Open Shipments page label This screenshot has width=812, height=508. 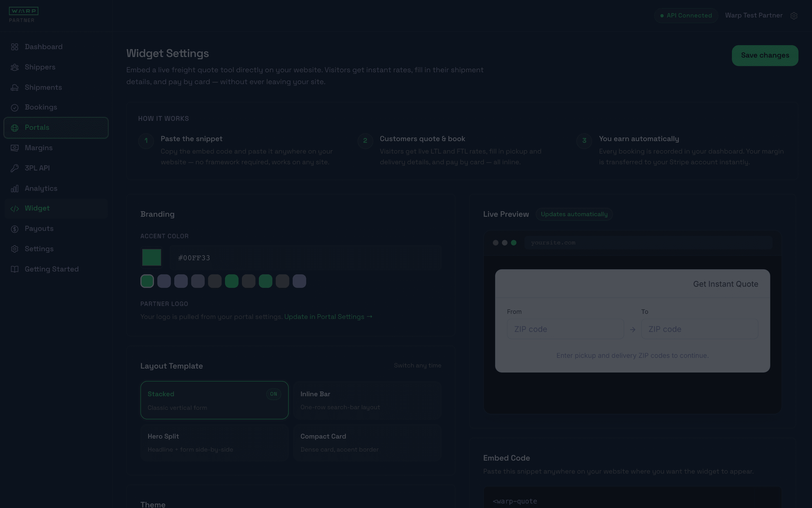[x=43, y=87]
